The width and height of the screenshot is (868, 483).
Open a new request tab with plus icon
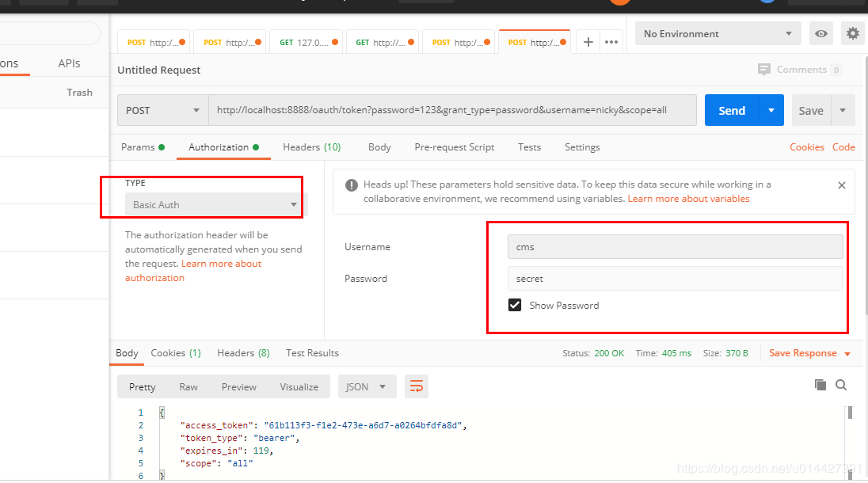[588, 42]
